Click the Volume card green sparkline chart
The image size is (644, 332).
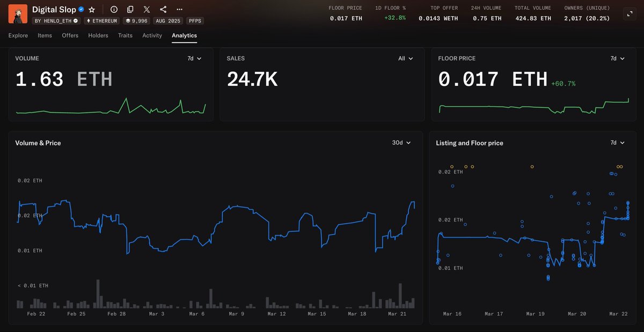click(x=111, y=106)
